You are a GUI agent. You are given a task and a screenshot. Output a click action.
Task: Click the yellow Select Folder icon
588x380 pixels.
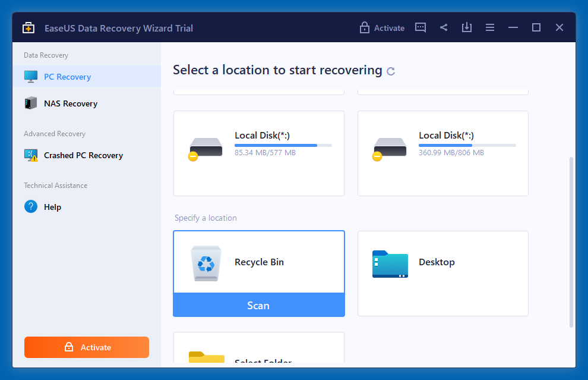point(207,357)
